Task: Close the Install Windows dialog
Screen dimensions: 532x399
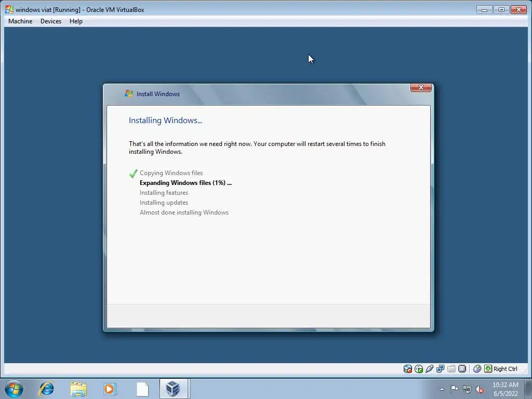Action: [421, 87]
